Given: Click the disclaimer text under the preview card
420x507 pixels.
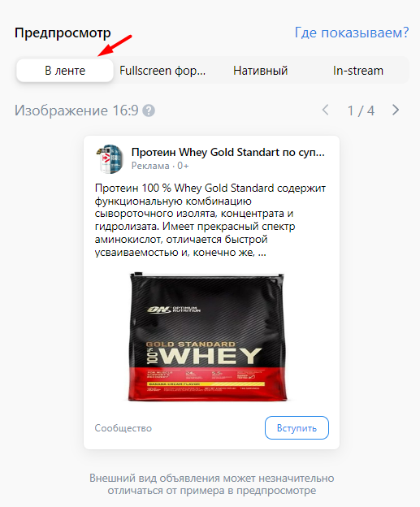Looking at the screenshot, I should click(x=212, y=484).
